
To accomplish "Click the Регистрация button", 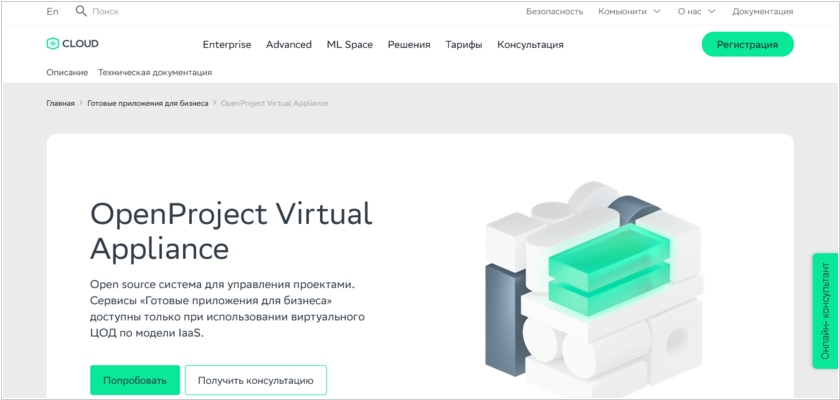I will [747, 44].
